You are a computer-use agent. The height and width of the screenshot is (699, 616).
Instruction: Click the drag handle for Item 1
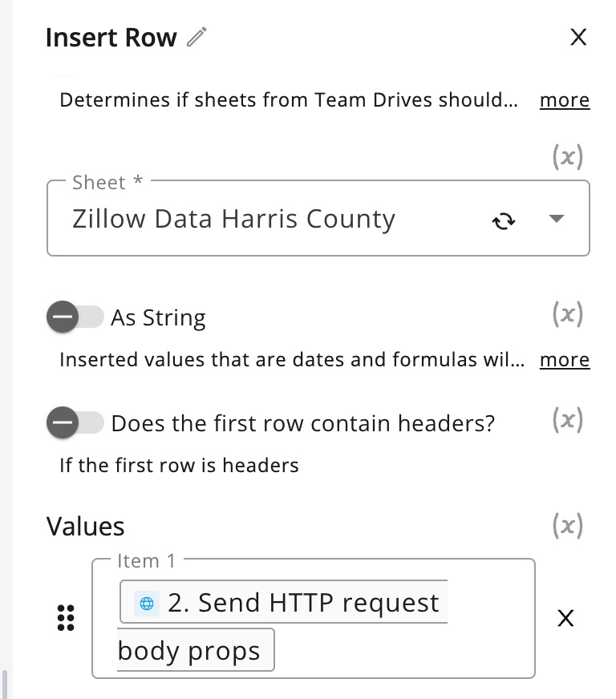pyautogui.click(x=67, y=618)
